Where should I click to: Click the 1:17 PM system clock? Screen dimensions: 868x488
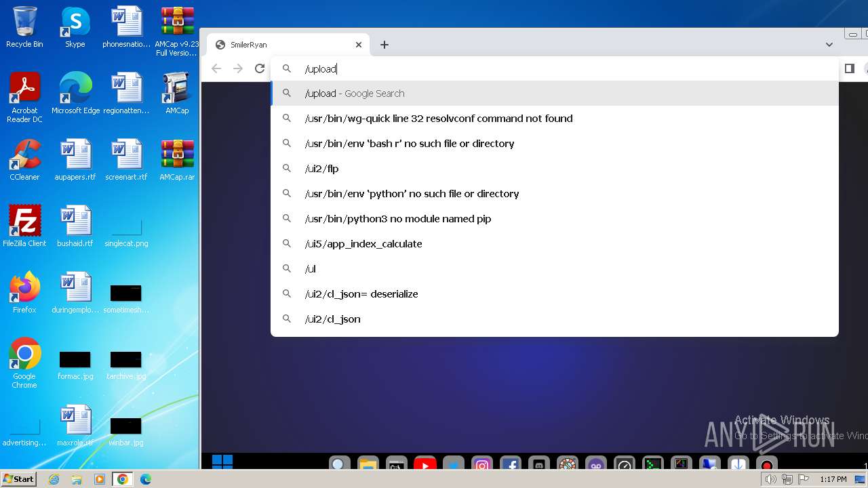(833, 479)
